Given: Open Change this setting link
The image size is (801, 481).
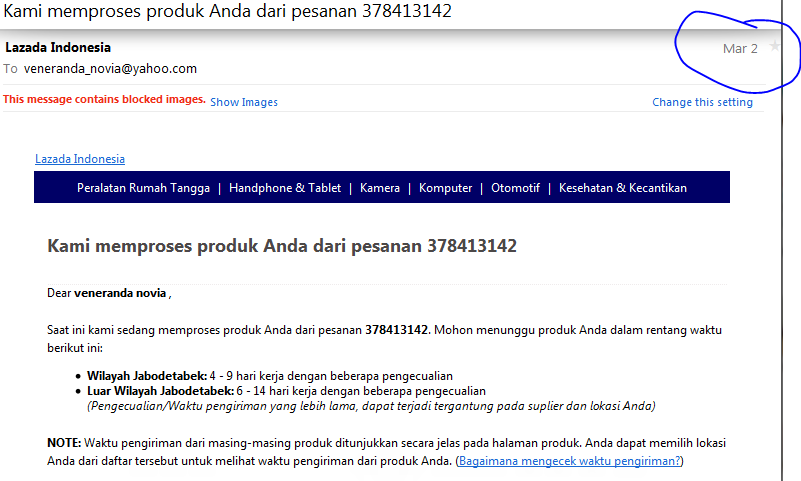Looking at the screenshot, I should click(702, 102).
